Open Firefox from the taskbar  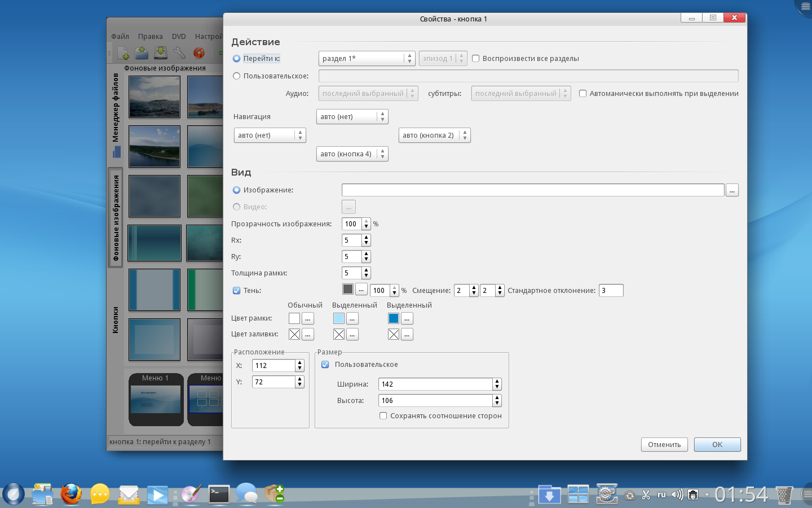pos(71,494)
